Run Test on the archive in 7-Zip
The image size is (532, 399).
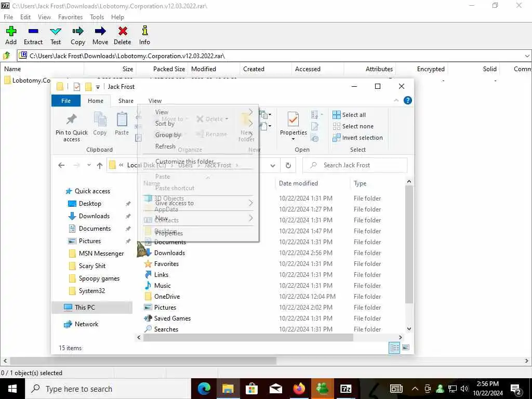56,35
